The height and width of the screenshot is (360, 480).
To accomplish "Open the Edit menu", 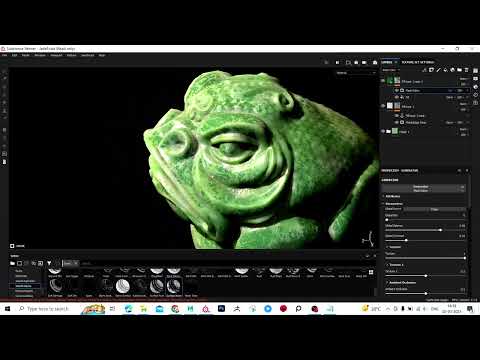I will tap(15, 55).
